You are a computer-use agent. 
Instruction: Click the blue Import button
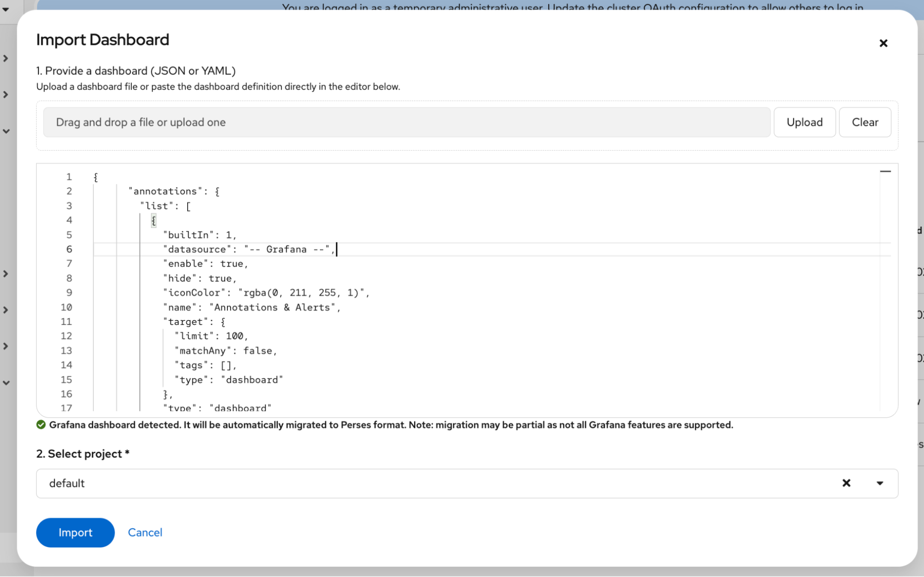pos(75,533)
